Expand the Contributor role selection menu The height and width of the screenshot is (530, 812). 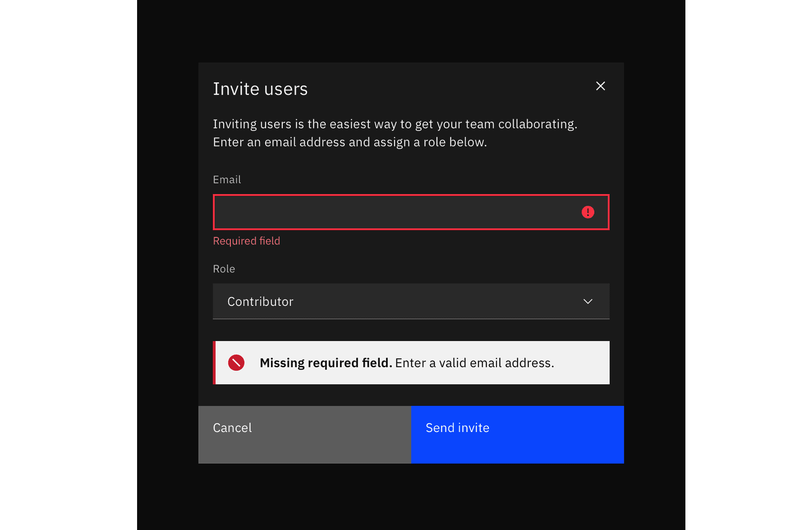(x=411, y=301)
